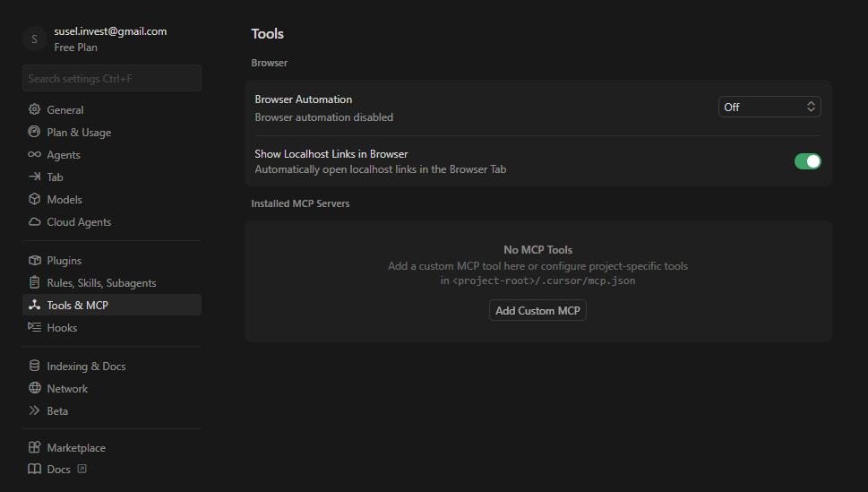The width and height of the screenshot is (868, 492).
Task: Click the Marketplace icon
Action: coord(35,447)
